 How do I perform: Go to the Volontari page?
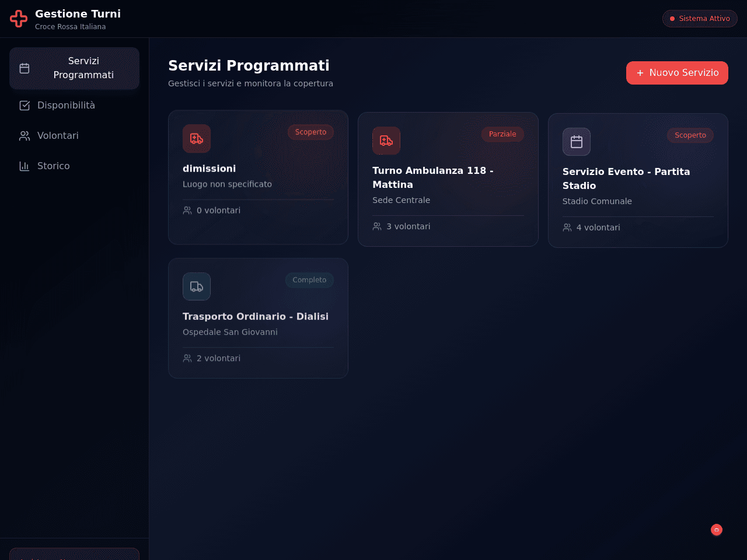(74, 136)
